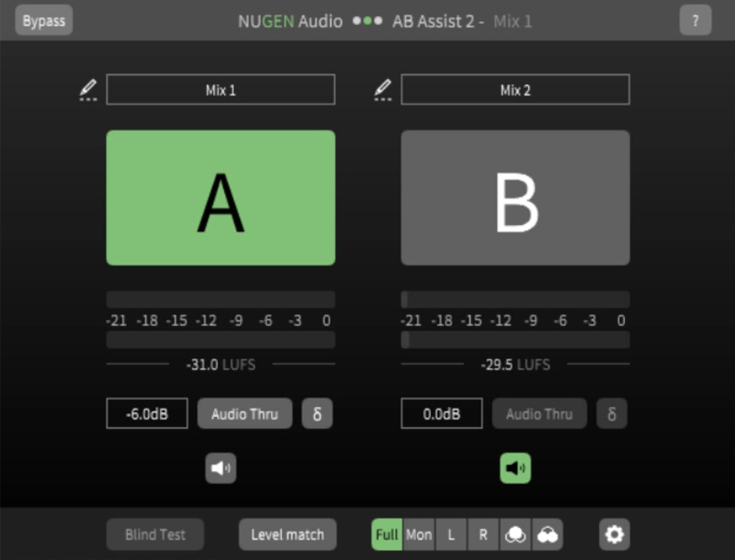Edit the Mix 2 name using the pencil icon
The width and height of the screenshot is (735, 560).
[381, 89]
